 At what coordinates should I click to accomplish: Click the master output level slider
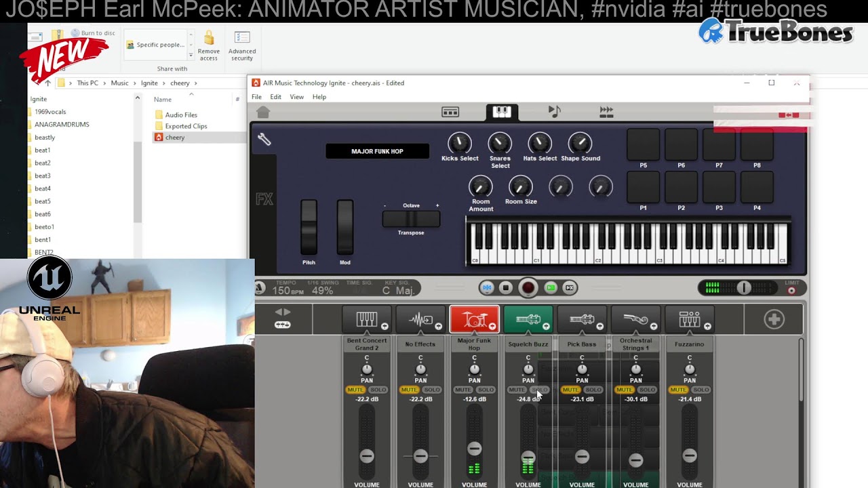tap(744, 288)
